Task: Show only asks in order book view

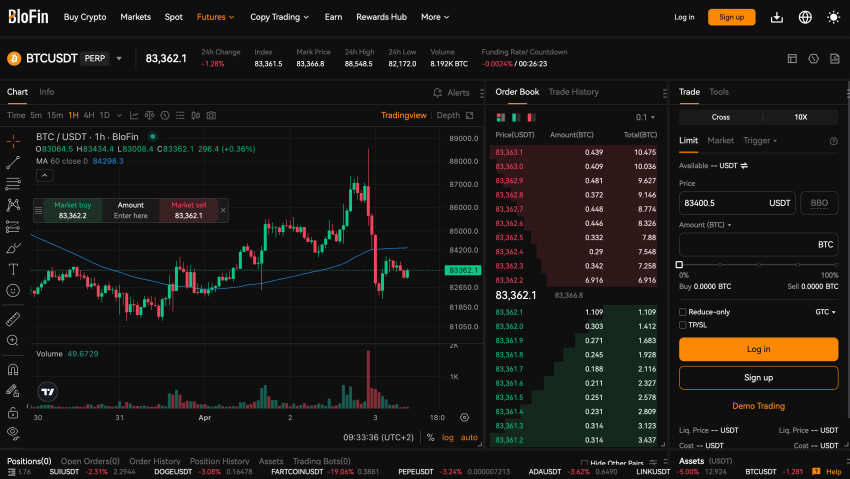Action: point(531,118)
